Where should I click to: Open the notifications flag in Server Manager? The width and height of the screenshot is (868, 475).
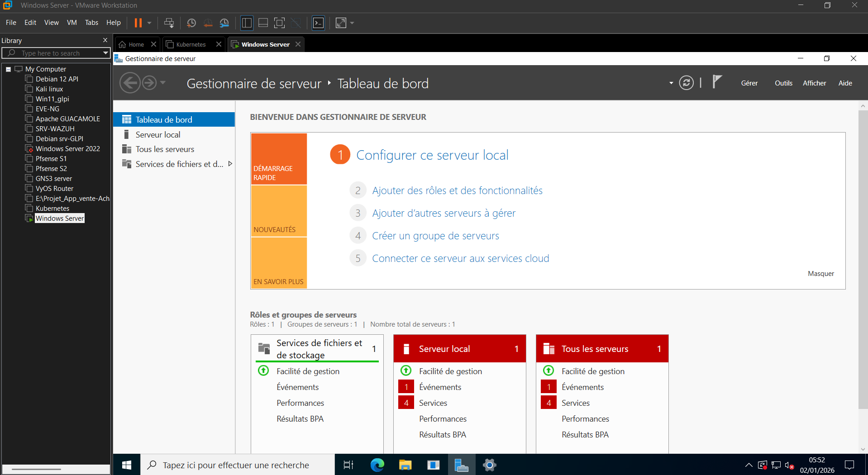coord(717,82)
